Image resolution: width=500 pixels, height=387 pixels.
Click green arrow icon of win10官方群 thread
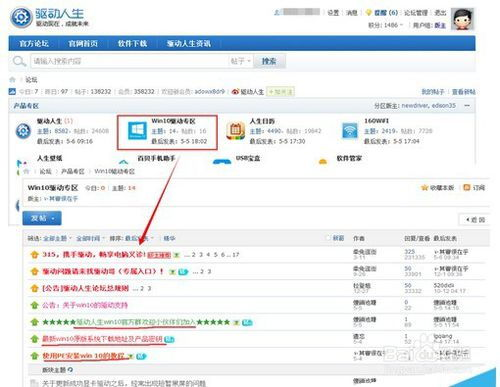tap(34, 322)
